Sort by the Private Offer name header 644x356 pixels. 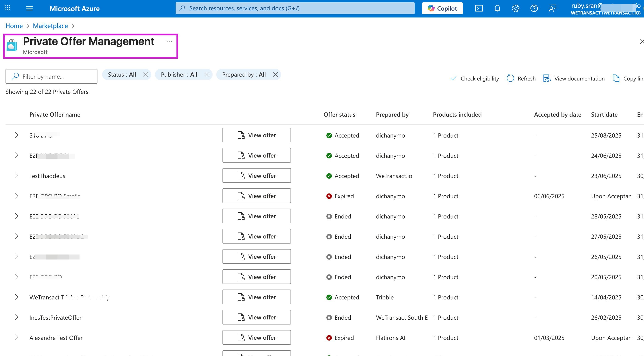[55, 115]
